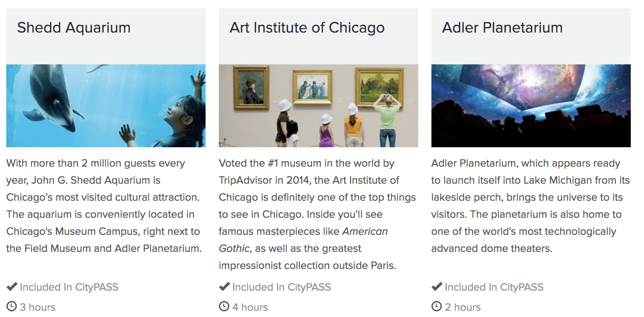Click the 4 hours duration label
Viewport: 644px width, 317px height.
(x=250, y=307)
